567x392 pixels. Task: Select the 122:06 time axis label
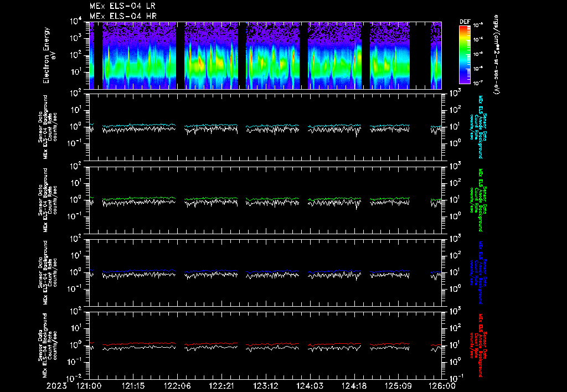[x=177, y=386]
